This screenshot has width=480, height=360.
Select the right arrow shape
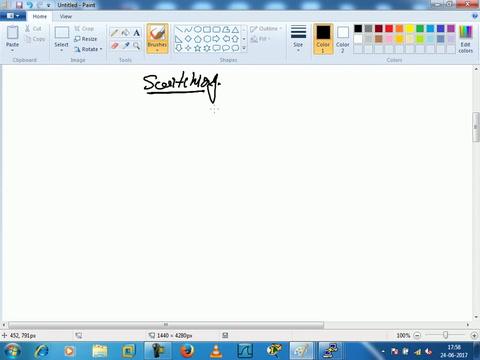click(216, 39)
